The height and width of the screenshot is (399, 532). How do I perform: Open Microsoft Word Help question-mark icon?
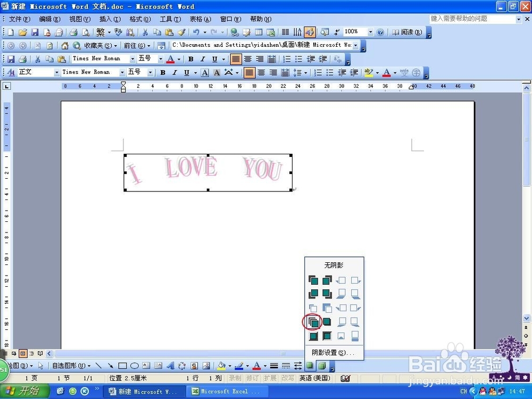pyautogui.click(x=380, y=32)
